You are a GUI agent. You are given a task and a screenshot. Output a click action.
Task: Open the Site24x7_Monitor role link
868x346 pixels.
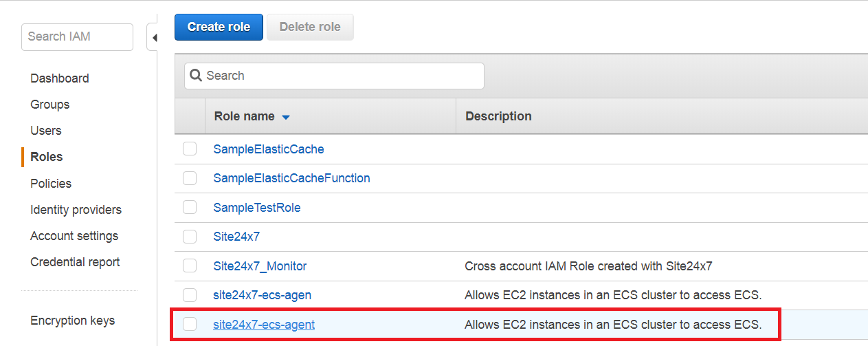click(260, 266)
